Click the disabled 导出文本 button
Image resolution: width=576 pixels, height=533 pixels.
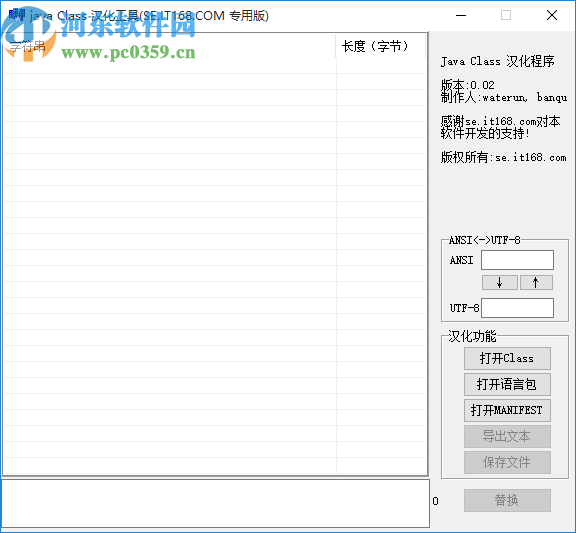coord(507,436)
